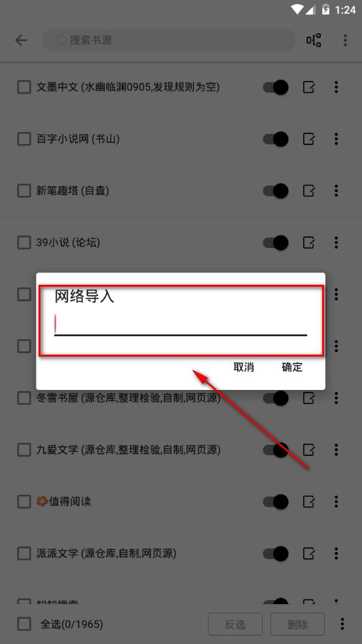The image size is (362, 644).
Task: Edit the 新笔趣塔 book source
Action: click(308, 191)
